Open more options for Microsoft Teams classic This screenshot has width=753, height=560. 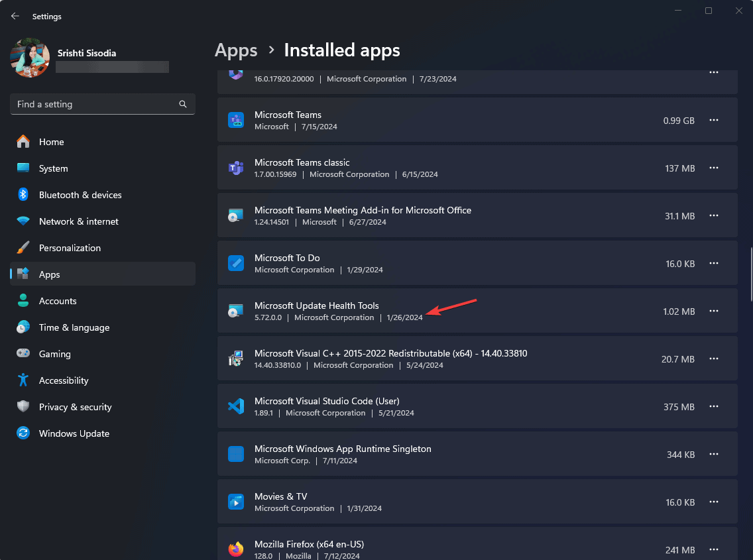pos(714,168)
